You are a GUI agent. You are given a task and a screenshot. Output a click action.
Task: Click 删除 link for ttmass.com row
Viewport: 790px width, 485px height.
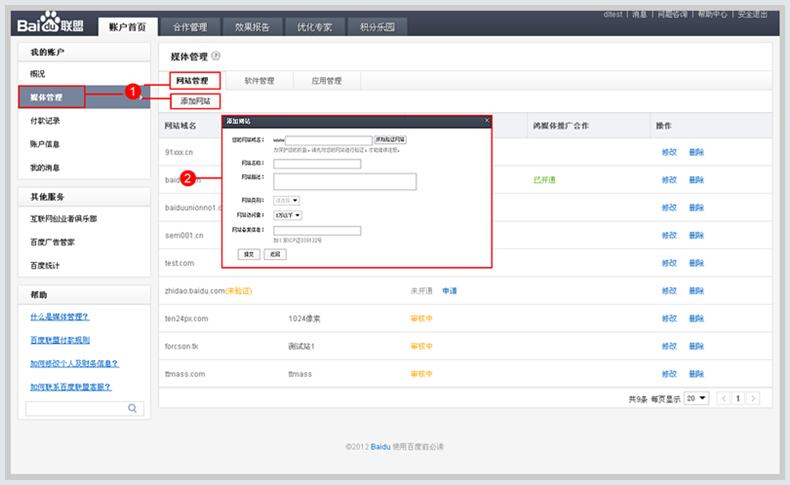coord(696,374)
